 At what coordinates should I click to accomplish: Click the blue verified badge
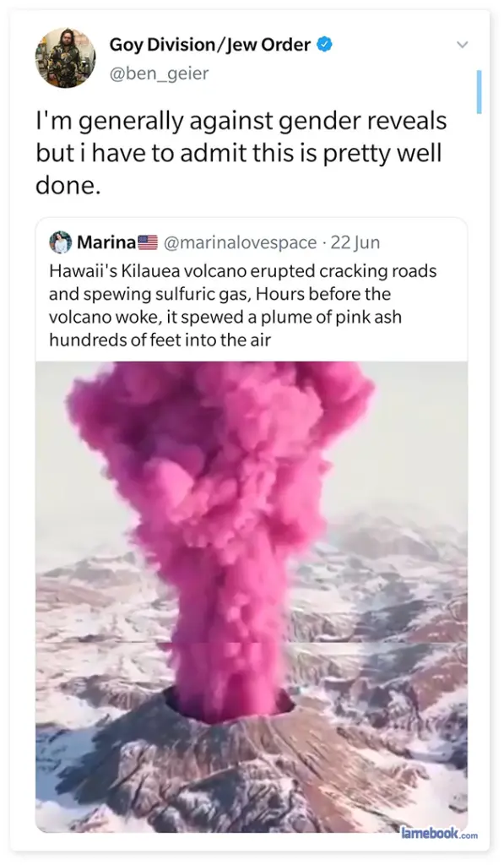click(x=323, y=45)
